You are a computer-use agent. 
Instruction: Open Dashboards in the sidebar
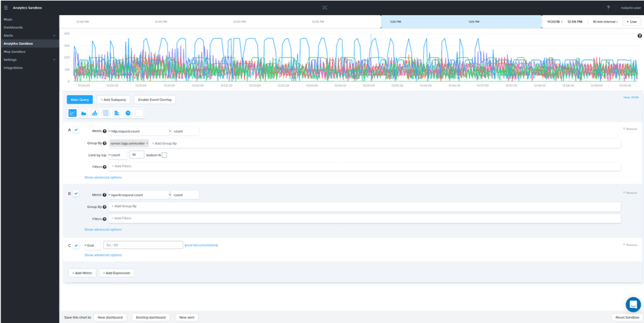pos(13,28)
